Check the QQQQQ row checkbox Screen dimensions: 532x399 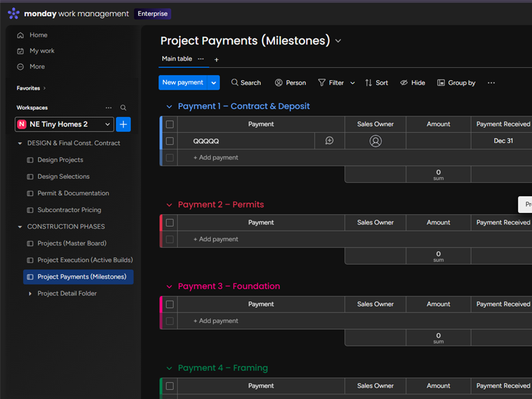pos(170,141)
